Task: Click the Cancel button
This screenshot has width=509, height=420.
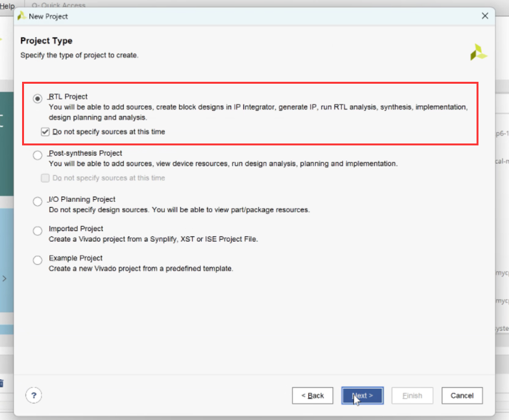Action: [462, 395]
